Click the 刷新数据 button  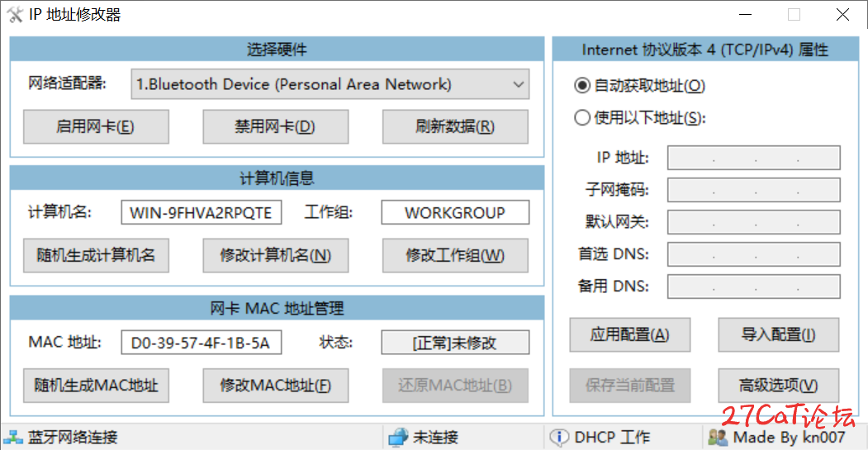click(455, 127)
